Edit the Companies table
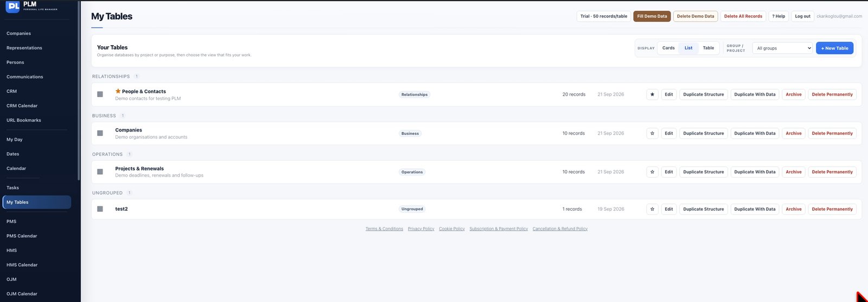 [x=669, y=133]
